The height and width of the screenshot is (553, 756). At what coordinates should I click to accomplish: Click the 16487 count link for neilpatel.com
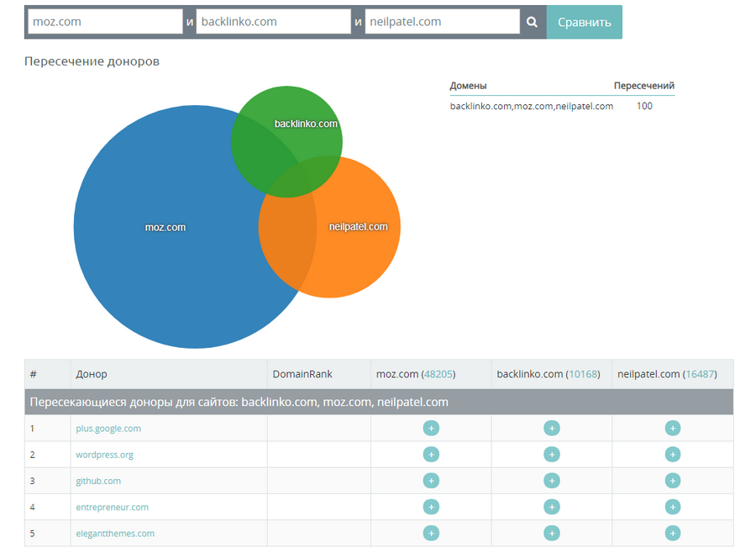tap(700, 374)
